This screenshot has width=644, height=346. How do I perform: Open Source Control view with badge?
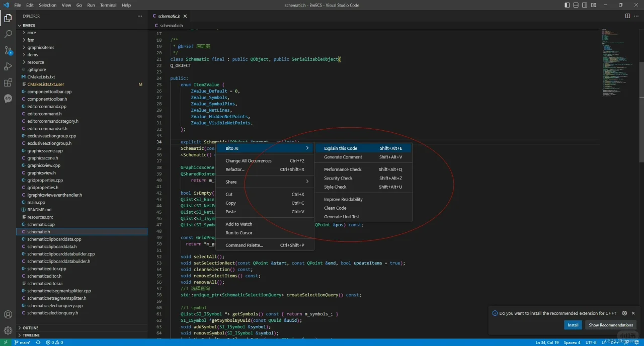click(x=8, y=50)
